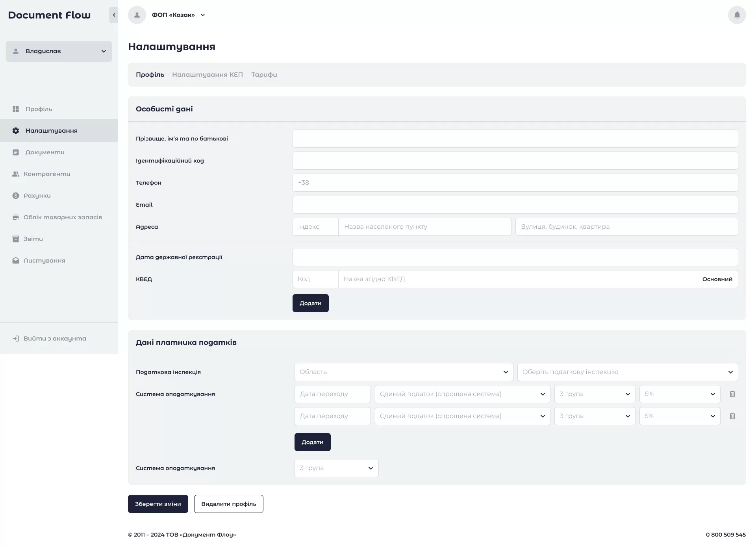
Task: Open the bottom Система оподаткування 3 група dropdown
Action: [336, 468]
